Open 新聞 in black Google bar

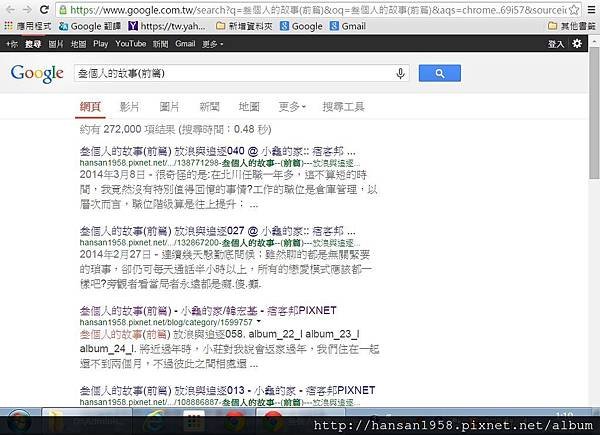pyautogui.click(x=161, y=44)
